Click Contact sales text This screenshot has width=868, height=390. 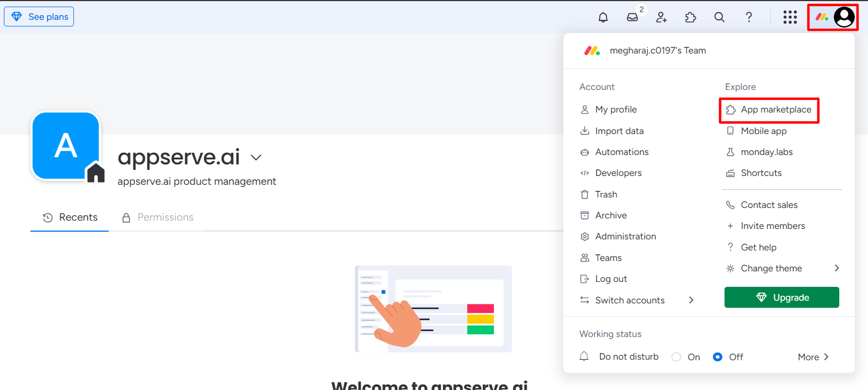(x=769, y=205)
